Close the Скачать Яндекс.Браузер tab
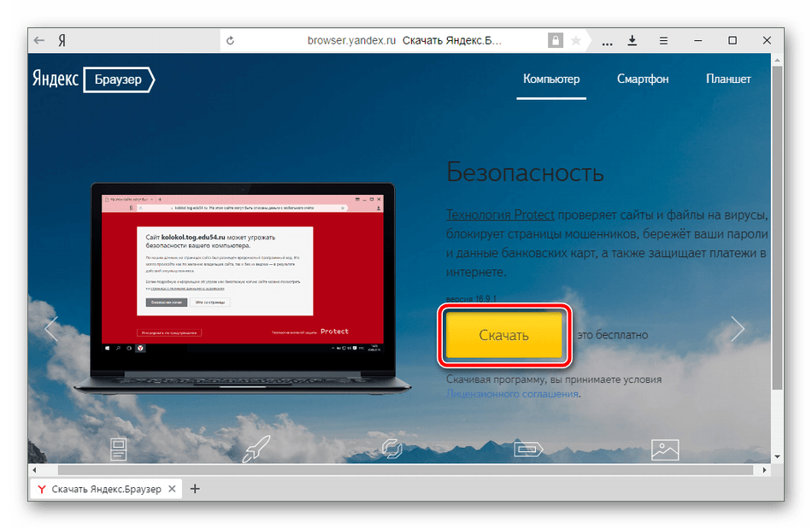Viewport: 812px width, 529px height. coord(172,489)
